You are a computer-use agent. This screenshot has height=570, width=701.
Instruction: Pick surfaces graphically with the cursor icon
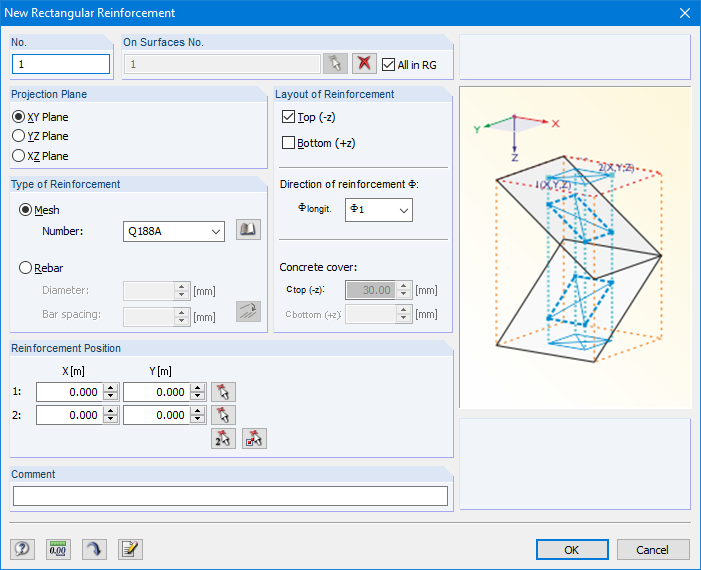335,64
